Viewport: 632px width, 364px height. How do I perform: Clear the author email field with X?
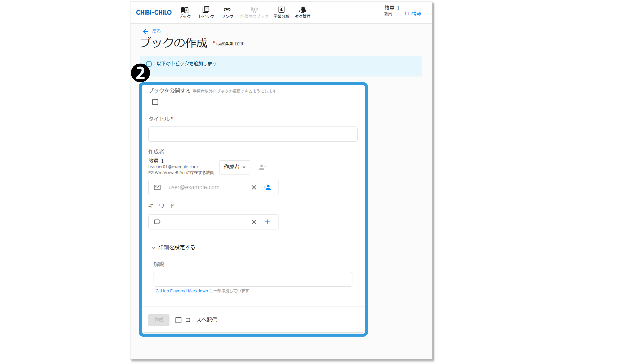click(x=254, y=187)
